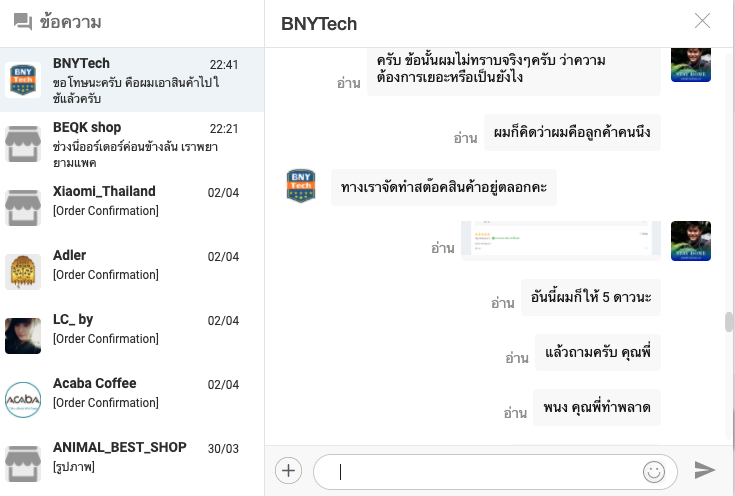Click the messages speech bubble icon
Viewport: 735px width, 496px height.
pos(23,23)
